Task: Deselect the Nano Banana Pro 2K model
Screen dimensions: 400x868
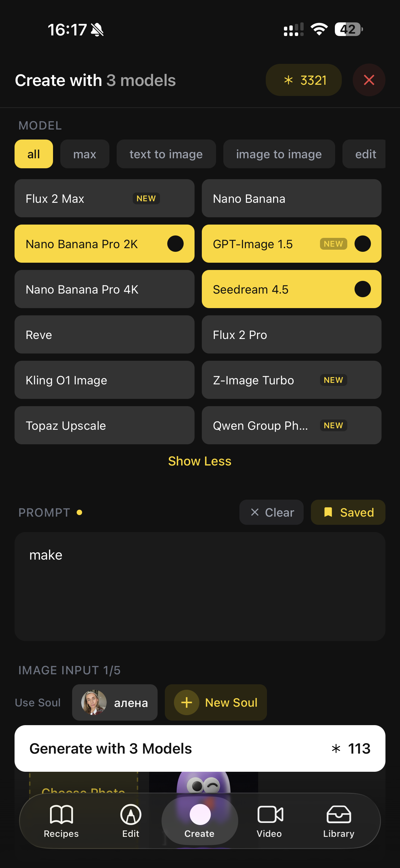Action: click(104, 244)
